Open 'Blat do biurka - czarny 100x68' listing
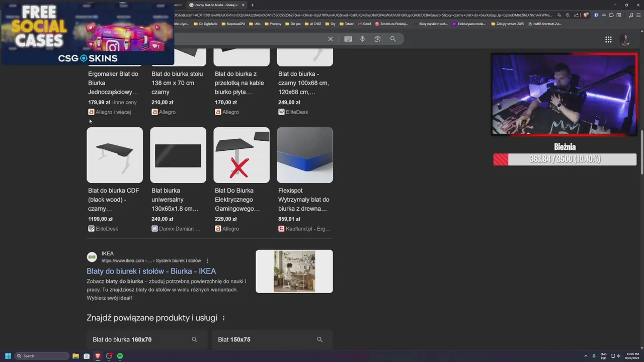The image size is (644, 362). [303, 83]
